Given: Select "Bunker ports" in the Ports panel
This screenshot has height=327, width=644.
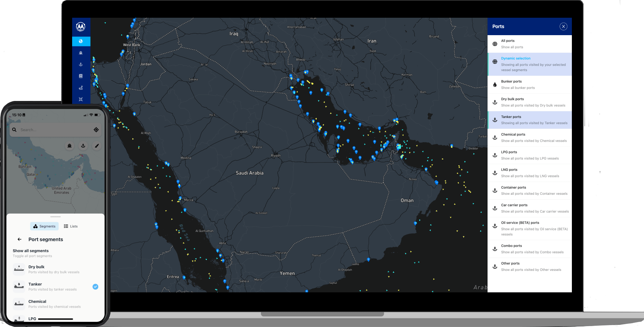Looking at the screenshot, I should click(x=530, y=84).
